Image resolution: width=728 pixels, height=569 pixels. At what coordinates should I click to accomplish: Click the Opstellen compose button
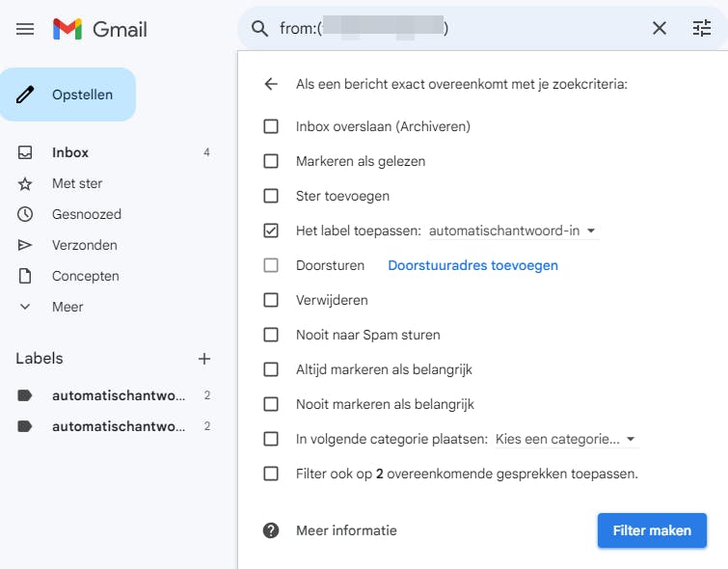(x=67, y=95)
